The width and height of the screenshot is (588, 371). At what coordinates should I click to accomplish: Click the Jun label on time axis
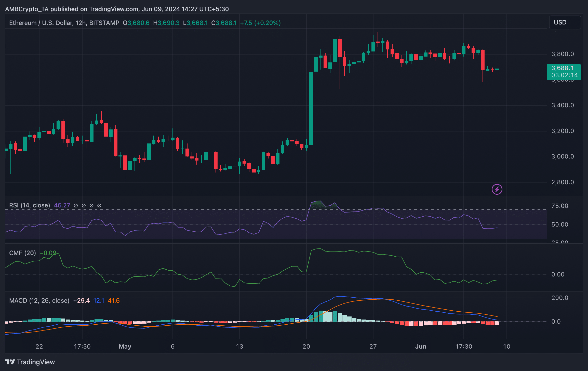[421, 347]
